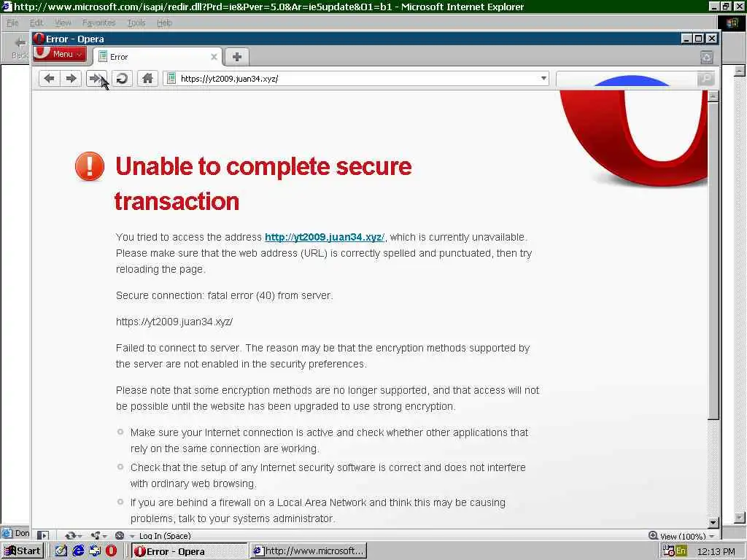Close the Error tab with its X

(214, 57)
